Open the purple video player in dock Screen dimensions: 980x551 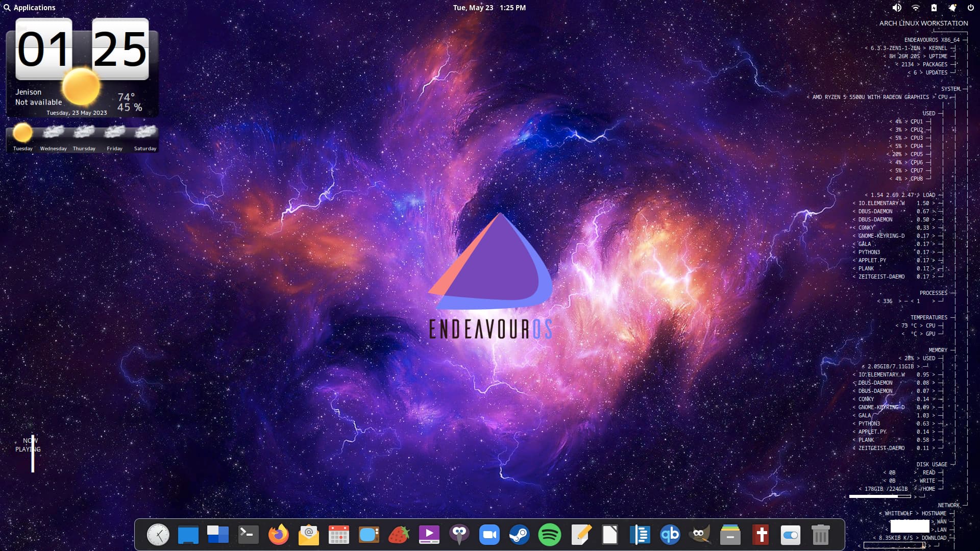click(429, 535)
